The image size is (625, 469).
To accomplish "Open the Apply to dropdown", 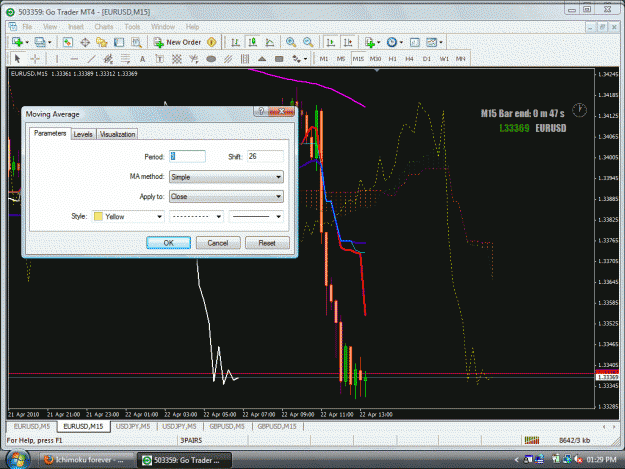I will coord(226,196).
